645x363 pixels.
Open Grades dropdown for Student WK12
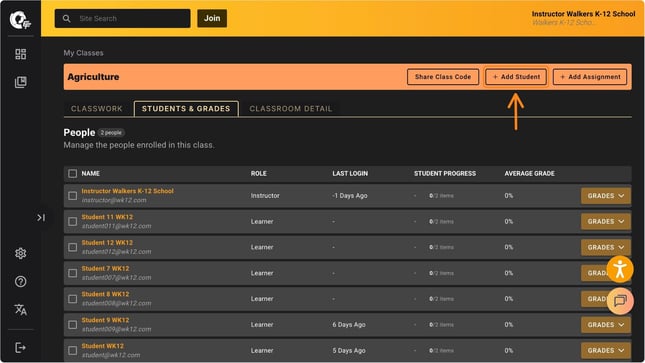(606, 351)
